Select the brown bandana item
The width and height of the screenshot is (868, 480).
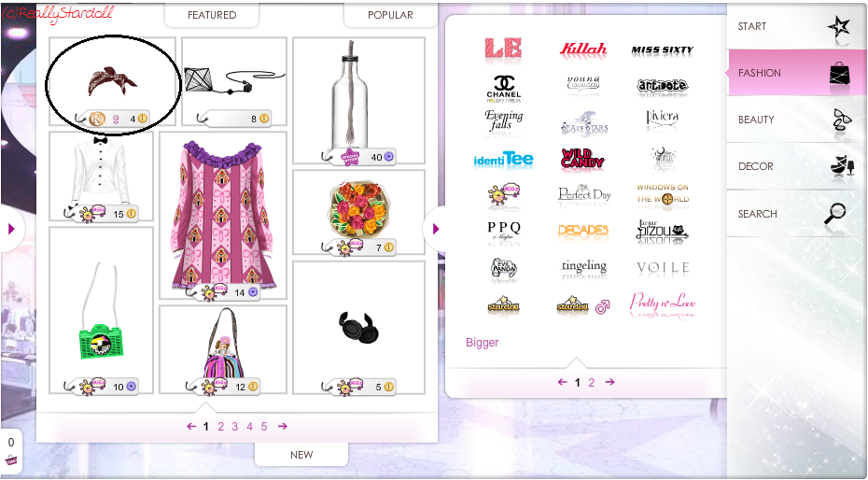coord(112,81)
